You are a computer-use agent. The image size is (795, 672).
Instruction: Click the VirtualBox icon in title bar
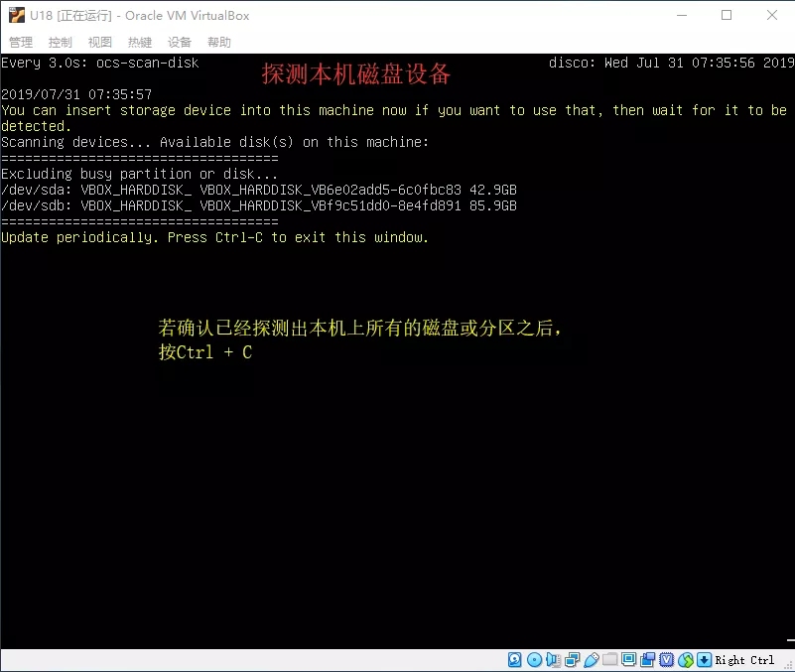(16, 15)
